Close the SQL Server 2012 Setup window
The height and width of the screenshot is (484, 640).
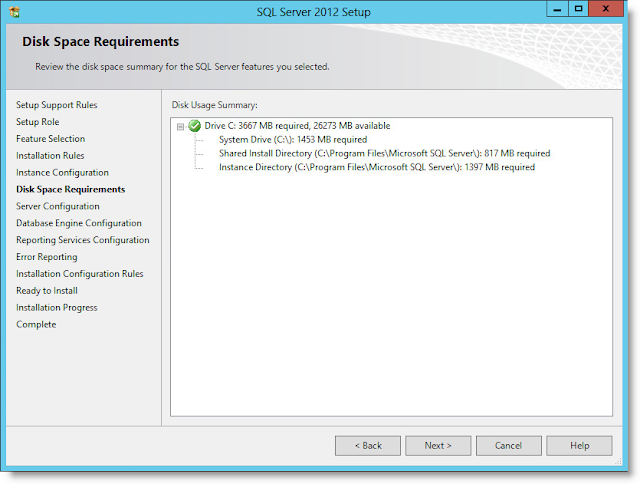point(606,9)
